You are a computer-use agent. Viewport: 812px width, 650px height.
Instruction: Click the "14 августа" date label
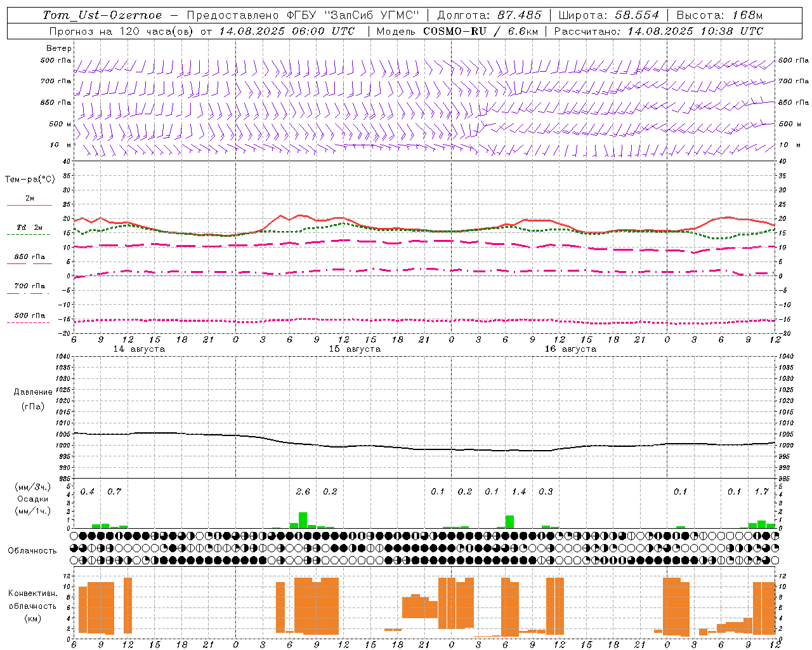(139, 349)
